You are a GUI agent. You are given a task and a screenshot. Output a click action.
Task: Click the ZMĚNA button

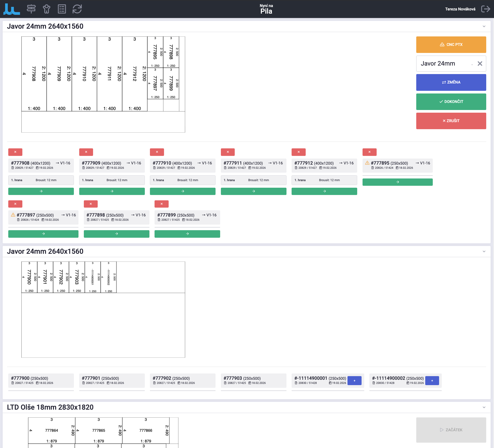click(451, 82)
